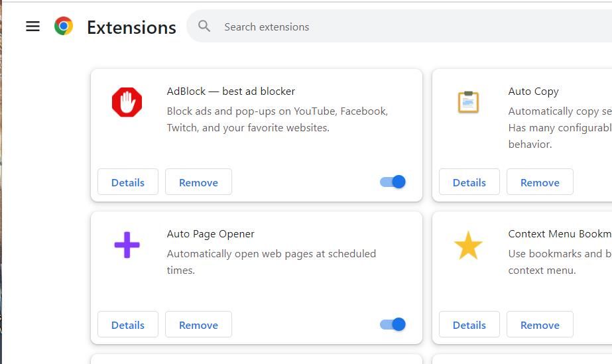Screen dimensions: 612x364
Task: Click the Extensions page title
Action: click(131, 27)
